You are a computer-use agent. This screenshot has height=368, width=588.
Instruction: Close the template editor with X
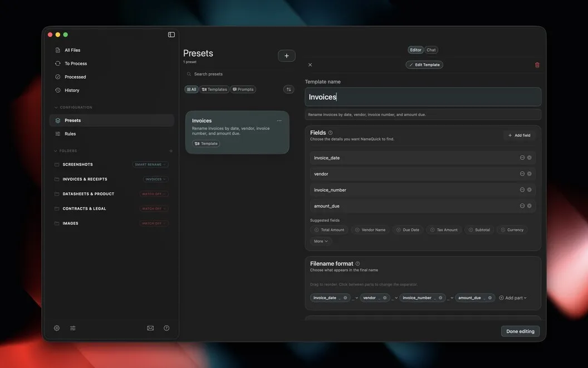click(x=310, y=65)
